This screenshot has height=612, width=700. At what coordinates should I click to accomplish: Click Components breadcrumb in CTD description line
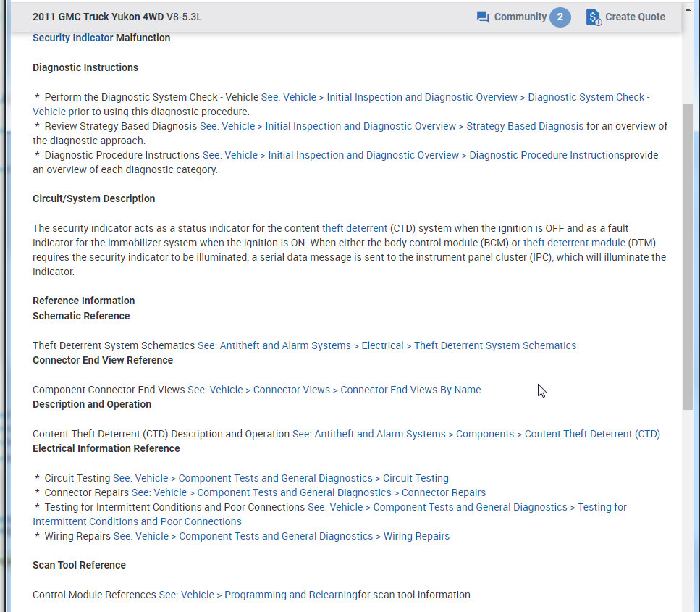pos(485,435)
